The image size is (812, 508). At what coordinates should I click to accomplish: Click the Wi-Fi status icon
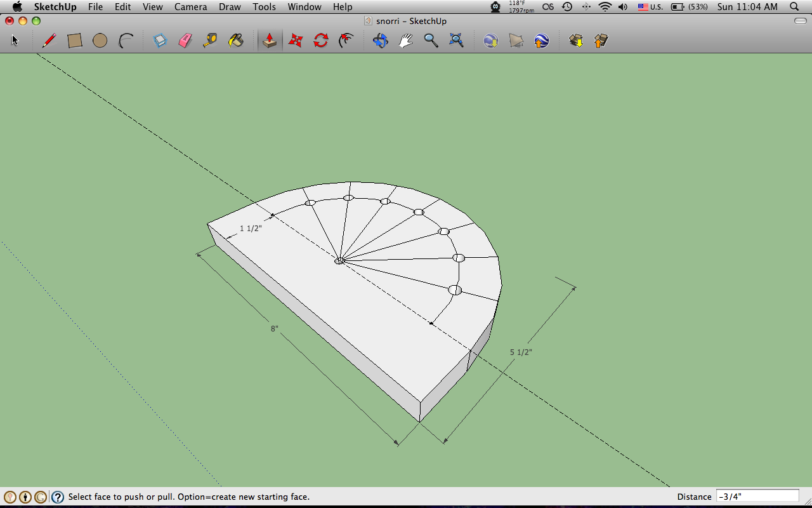(605, 7)
